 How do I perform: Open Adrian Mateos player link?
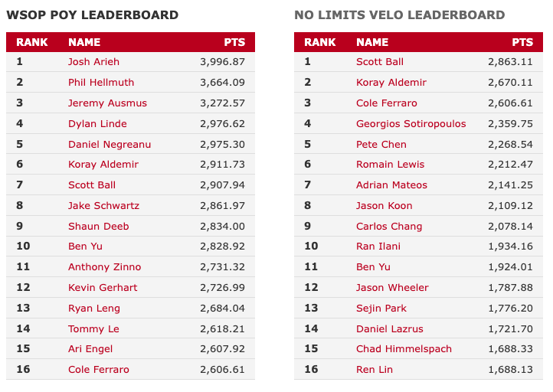coord(391,185)
